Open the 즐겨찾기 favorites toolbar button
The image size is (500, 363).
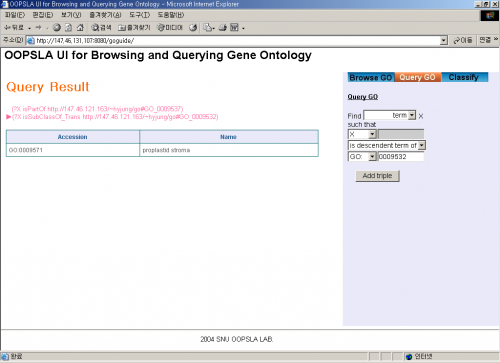pyautogui.click(x=134, y=28)
